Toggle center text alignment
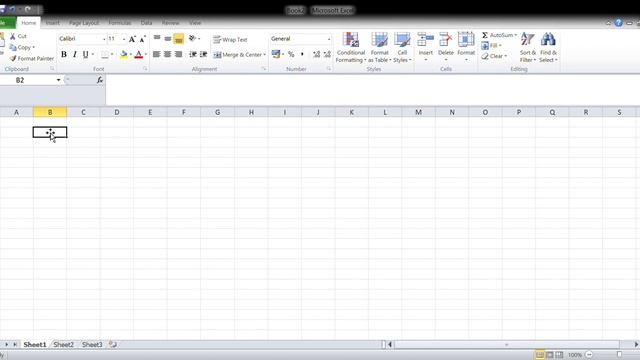The image size is (640, 360). (168, 54)
